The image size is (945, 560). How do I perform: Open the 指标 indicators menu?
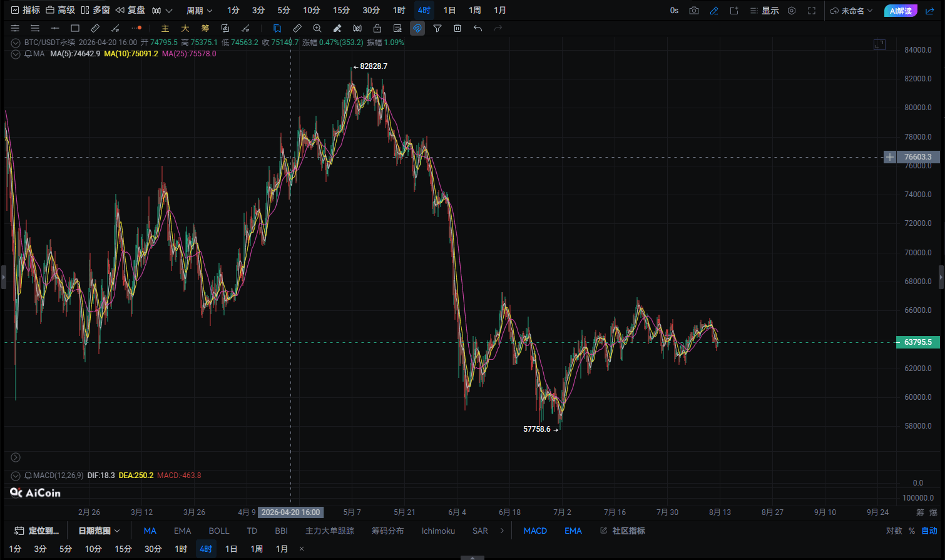(26, 10)
